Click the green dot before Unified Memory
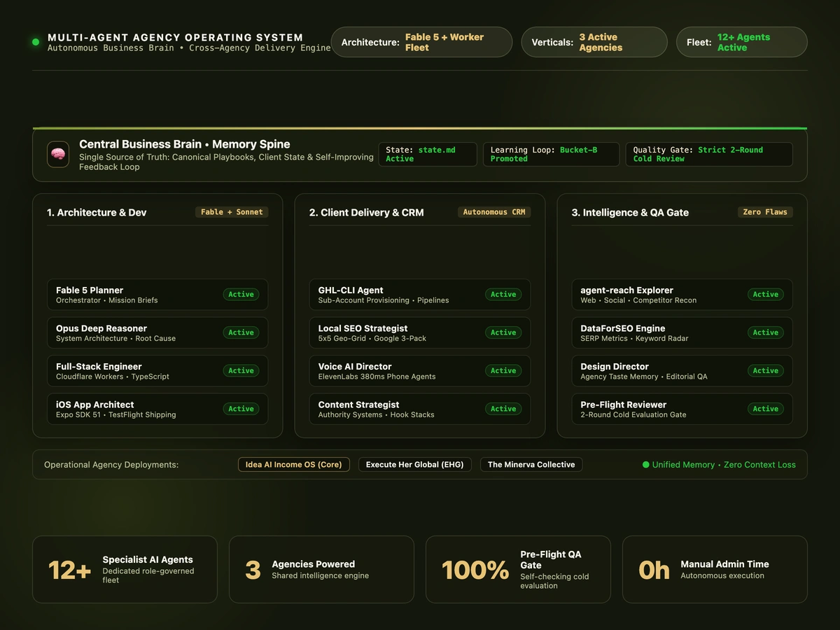 tap(646, 465)
